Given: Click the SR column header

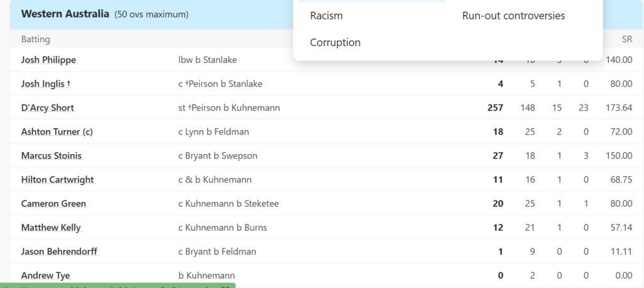Looking at the screenshot, I should [x=626, y=39].
